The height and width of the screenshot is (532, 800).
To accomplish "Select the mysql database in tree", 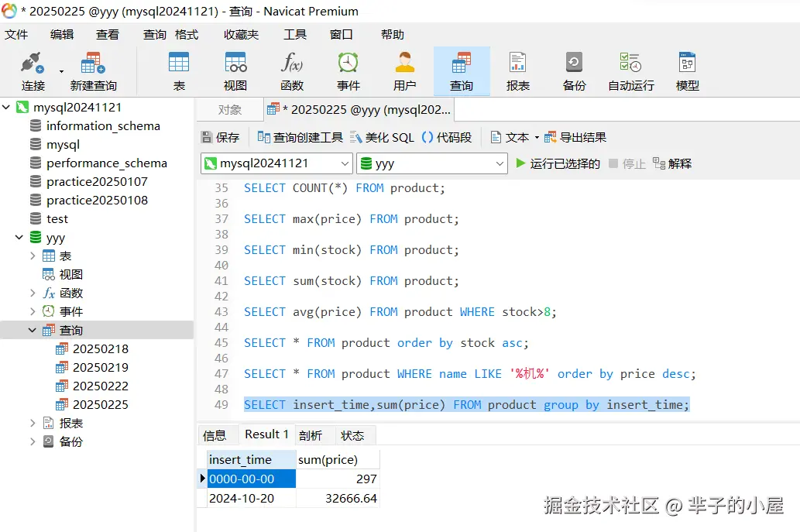I will [63, 144].
